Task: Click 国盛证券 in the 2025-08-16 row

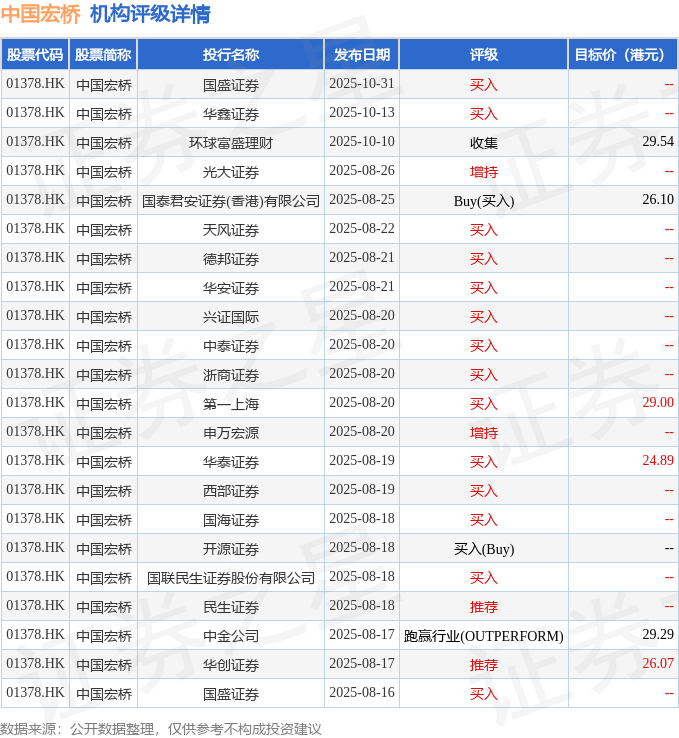Action: click(x=231, y=694)
